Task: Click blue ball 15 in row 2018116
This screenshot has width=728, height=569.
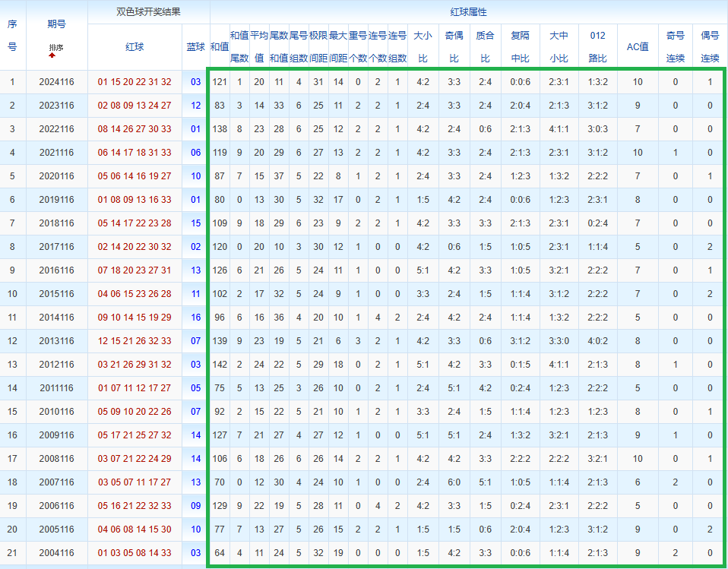Action: (x=195, y=223)
